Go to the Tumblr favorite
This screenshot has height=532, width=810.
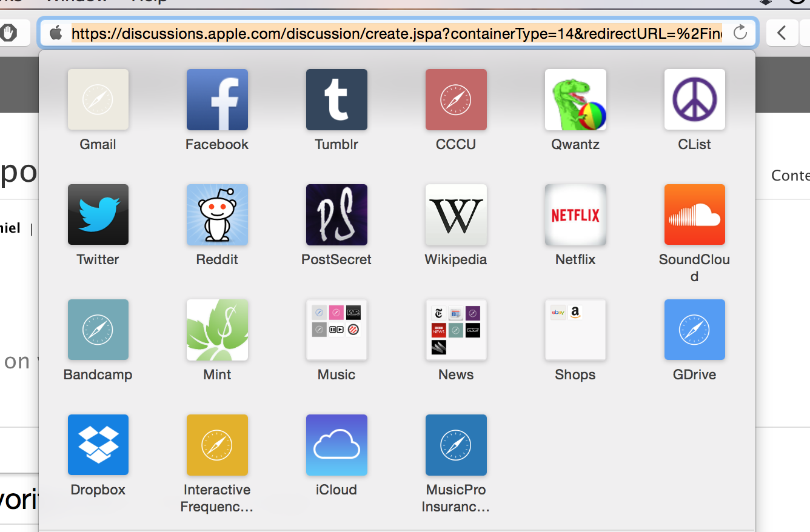coord(336,99)
